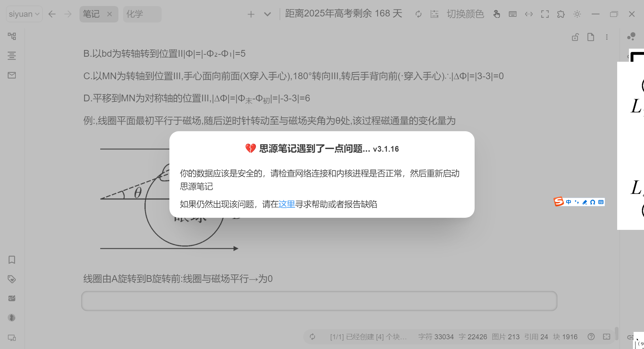Open the bookmarks panel in left sidebar
Image resolution: width=644 pixels, height=349 pixels.
pos(12,260)
